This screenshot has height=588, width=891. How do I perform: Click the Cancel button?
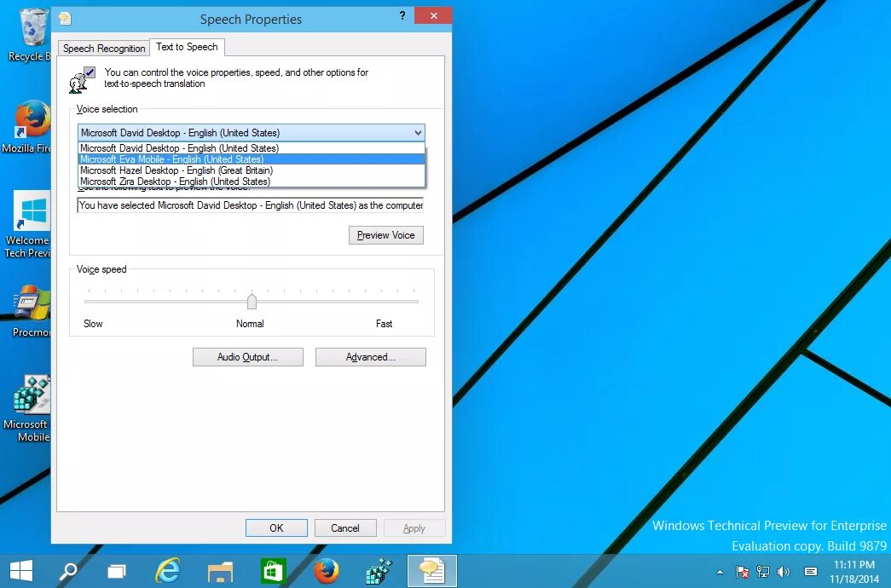345,527
